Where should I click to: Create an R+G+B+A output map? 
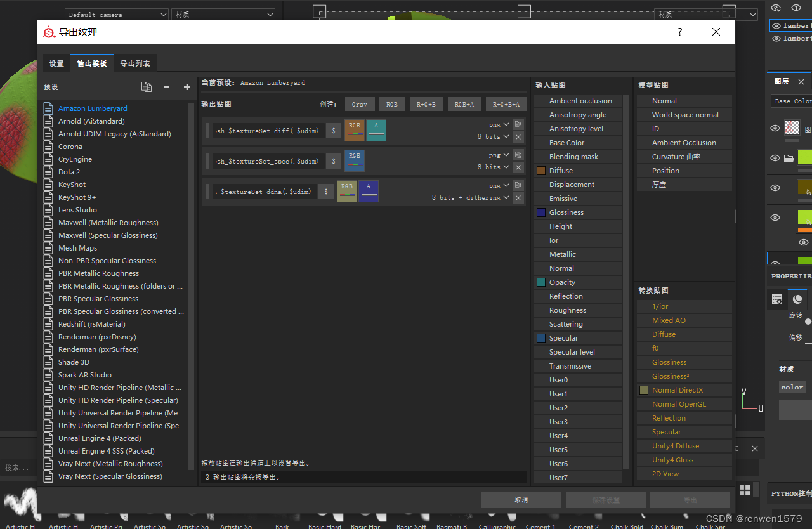[506, 105]
